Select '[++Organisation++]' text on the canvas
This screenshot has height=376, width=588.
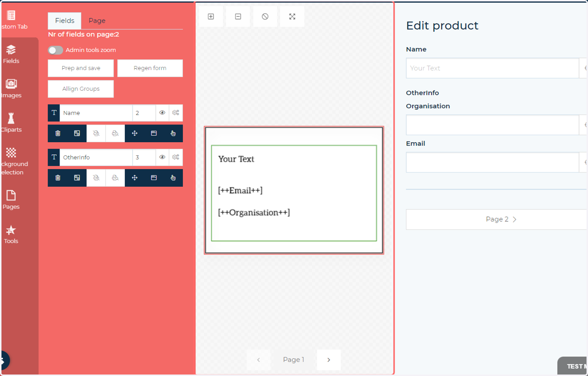pos(254,212)
